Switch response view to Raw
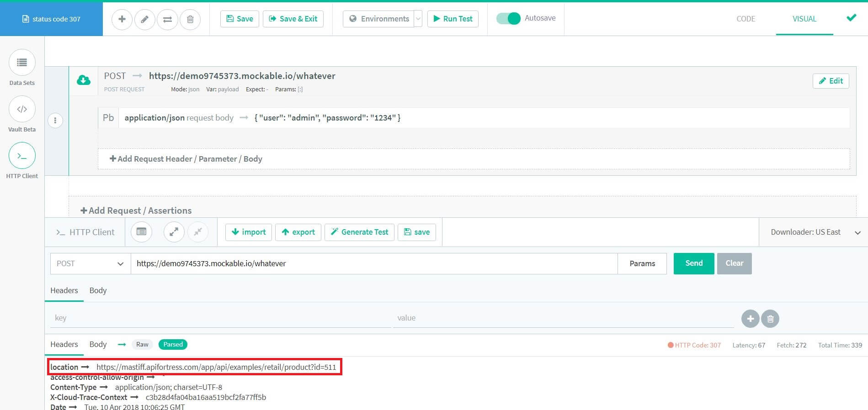 [142, 344]
